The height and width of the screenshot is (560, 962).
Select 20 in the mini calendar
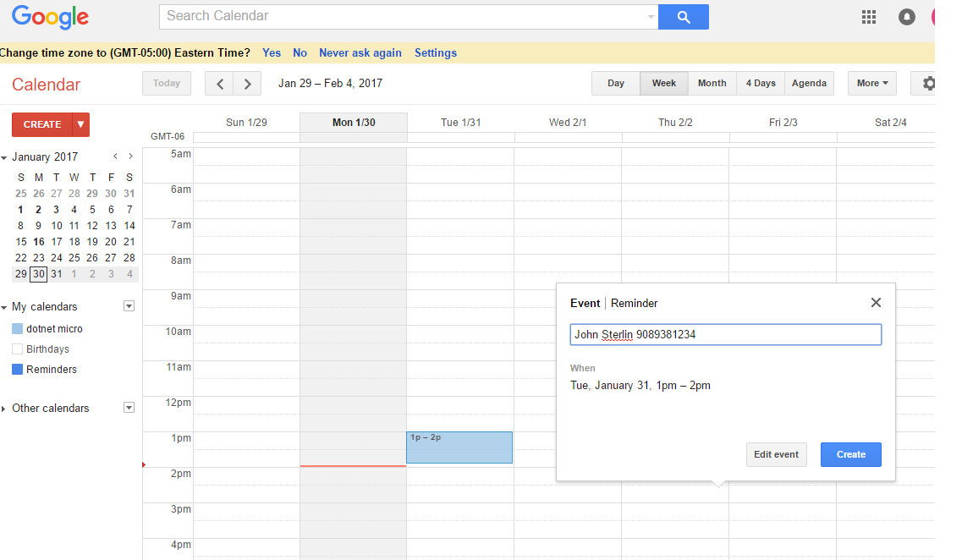[111, 242]
